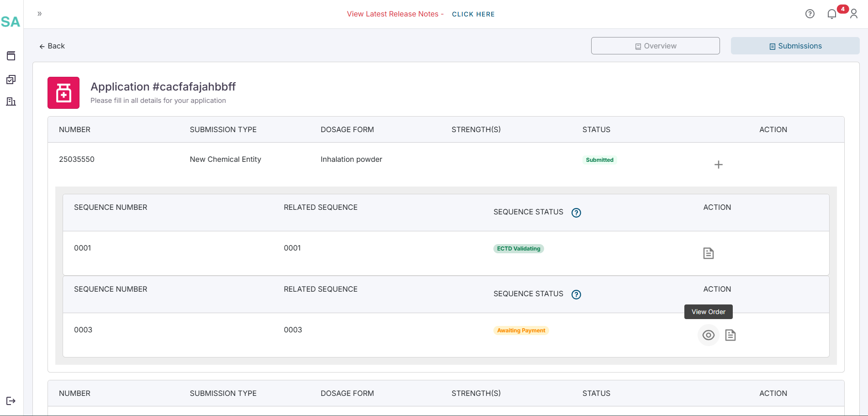The height and width of the screenshot is (416, 868).
Task: Click eye icon to view order
Action: [x=708, y=335]
